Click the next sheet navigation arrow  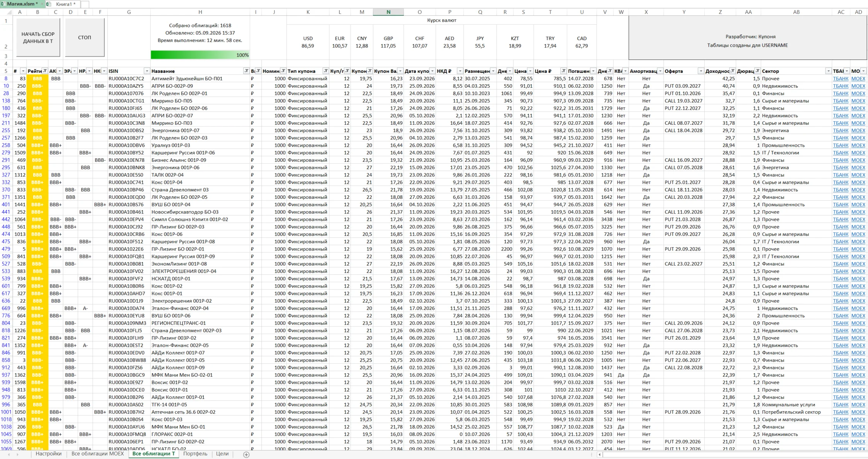[x=18, y=454]
